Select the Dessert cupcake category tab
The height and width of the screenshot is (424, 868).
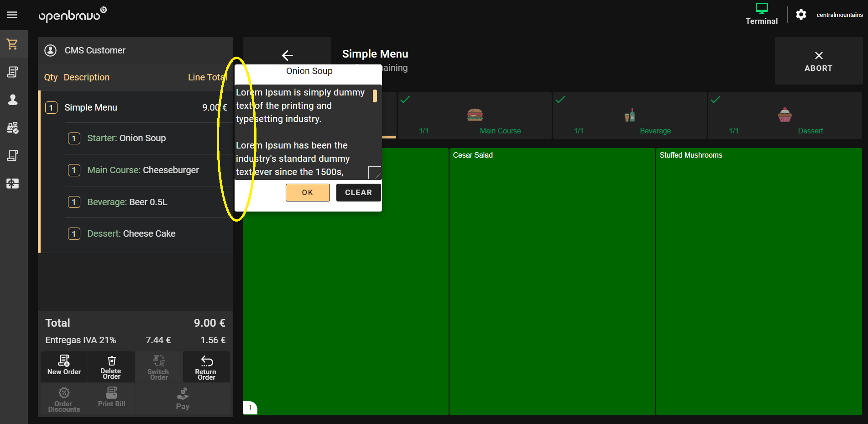click(x=785, y=116)
